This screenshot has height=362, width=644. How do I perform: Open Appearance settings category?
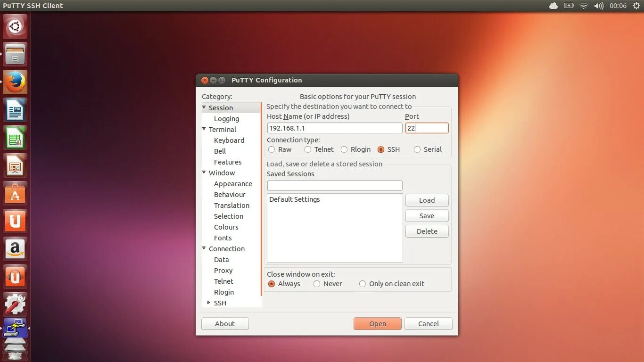coord(233,184)
